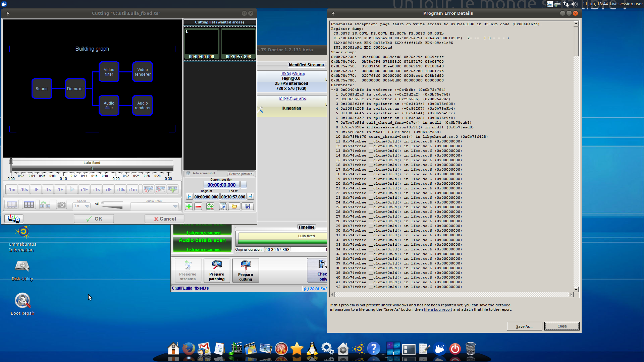Remove cut area with red minus

pyautogui.click(x=198, y=206)
